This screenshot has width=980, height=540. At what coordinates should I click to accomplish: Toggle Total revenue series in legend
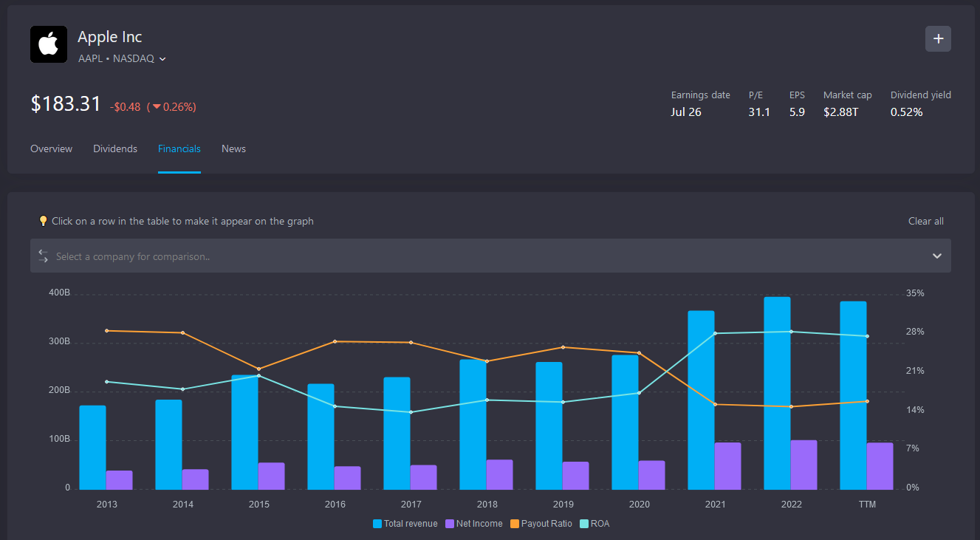coord(405,524)
